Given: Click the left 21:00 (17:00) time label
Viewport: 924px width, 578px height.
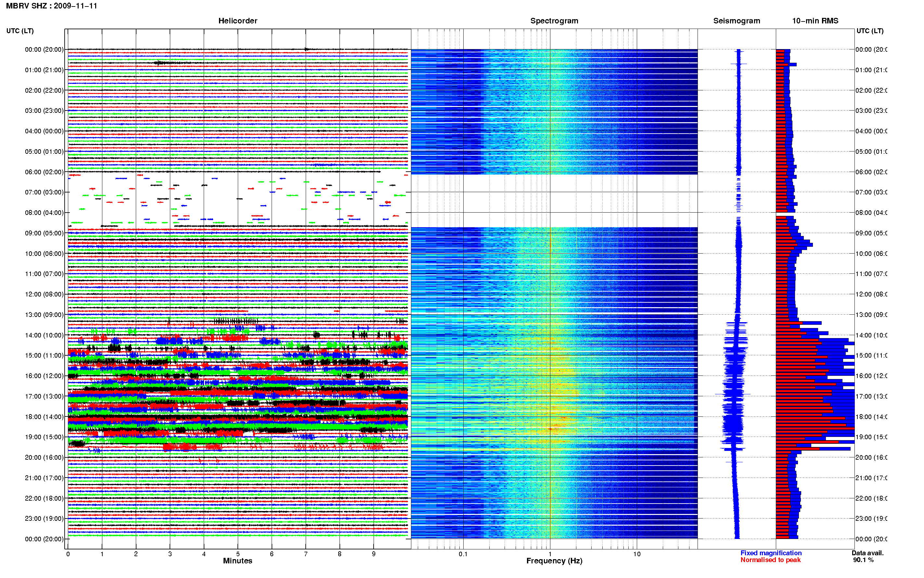Looking at the screenshot, I should 44,478.
